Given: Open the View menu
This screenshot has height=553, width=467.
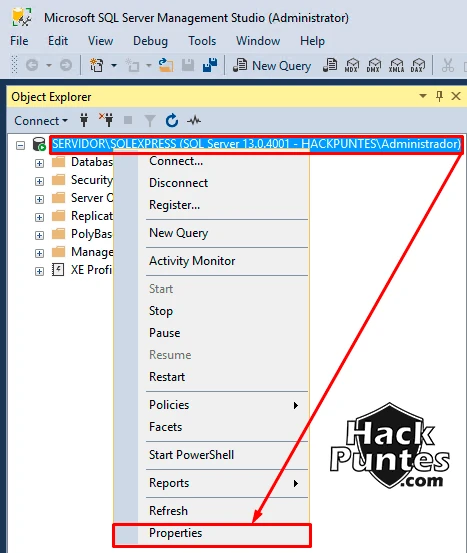Looking at the screenshot, I should click(101, 41).
